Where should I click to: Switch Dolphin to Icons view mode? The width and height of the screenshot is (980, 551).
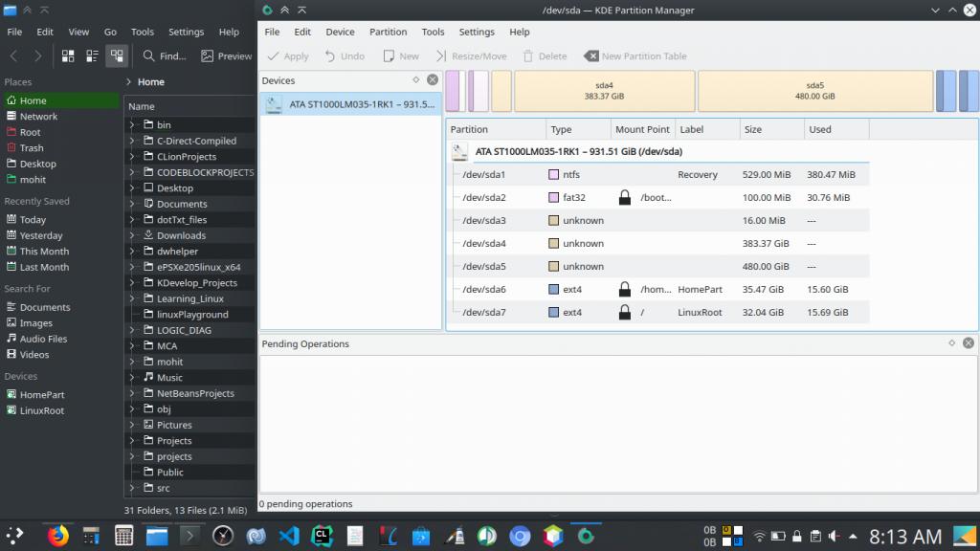point(68,56)
